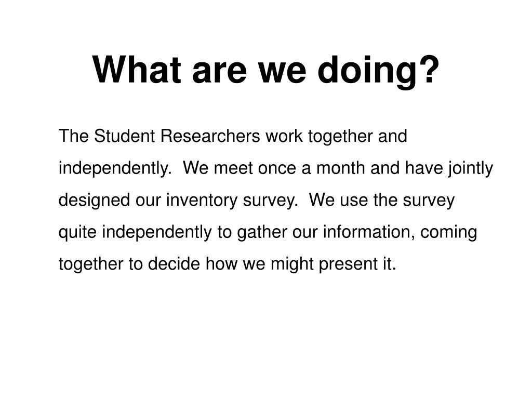The height and width of the screenshot is (399, 532).
Task: Click the word 'Researchers' in the paragraph
Action: point(210,136)
